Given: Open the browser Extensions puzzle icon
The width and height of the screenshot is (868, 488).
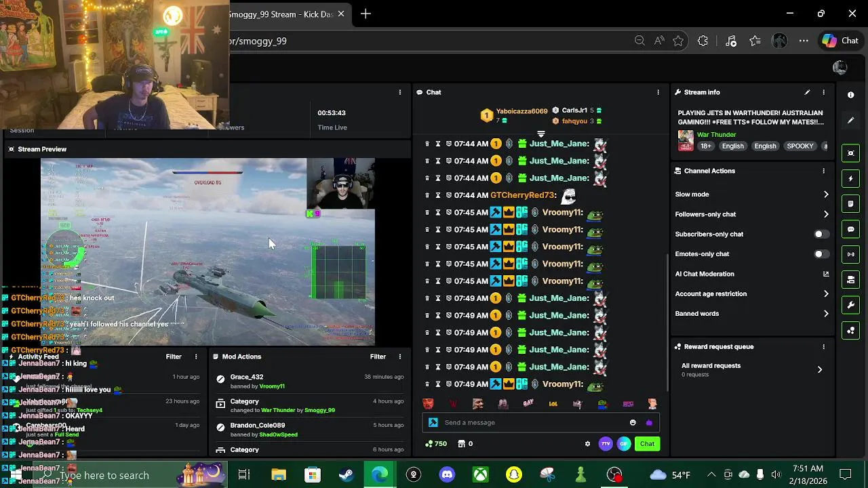Looking at the screenshot, I should point(703,41).
